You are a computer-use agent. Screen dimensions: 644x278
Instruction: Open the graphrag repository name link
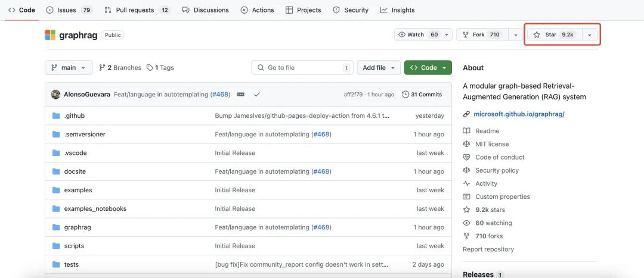pos(78,35)
